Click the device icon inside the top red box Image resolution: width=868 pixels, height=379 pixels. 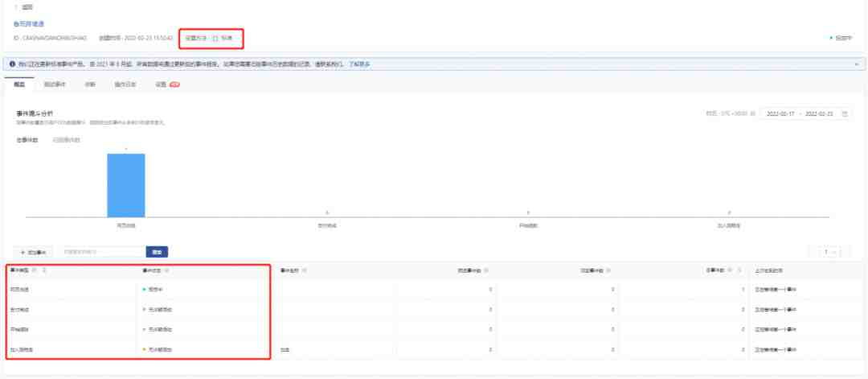pos(215,39)
